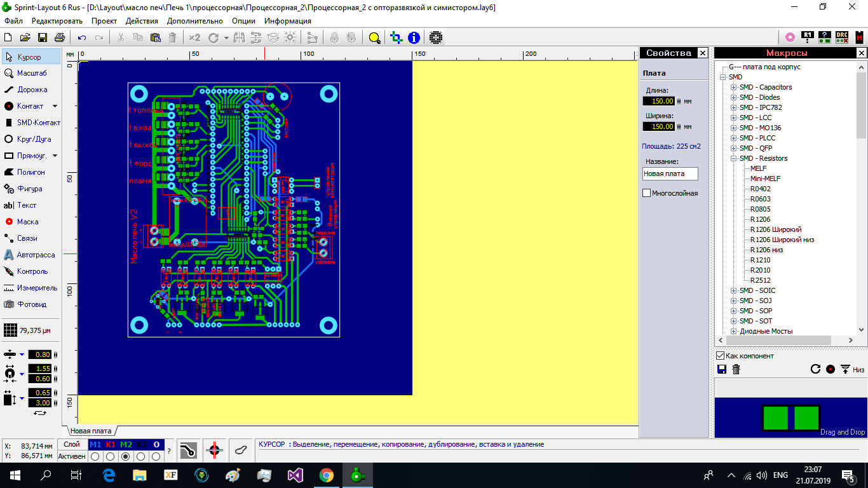
Task: Expand the SMD - SOIC tree node
Action: tap(733, 290)
